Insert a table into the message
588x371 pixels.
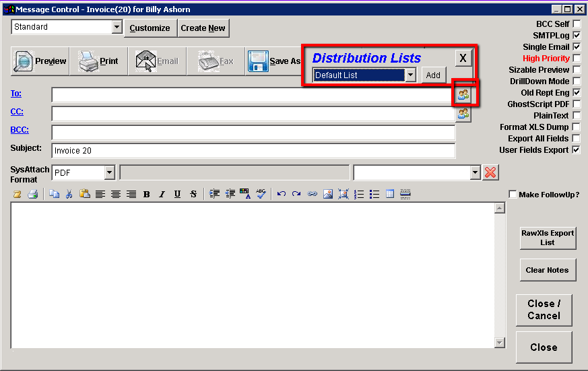(390, 194)
